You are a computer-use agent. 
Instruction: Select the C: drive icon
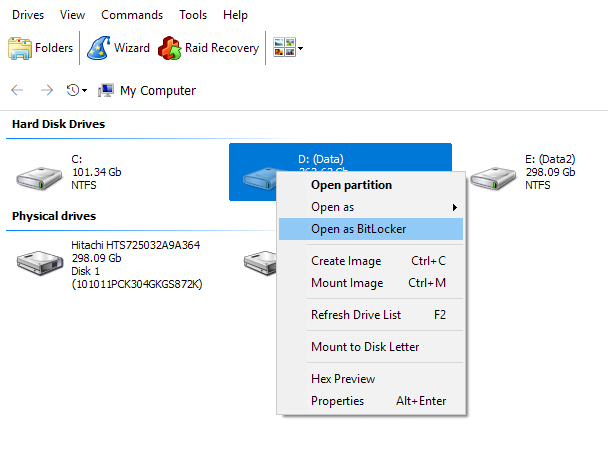coord(39,178)
